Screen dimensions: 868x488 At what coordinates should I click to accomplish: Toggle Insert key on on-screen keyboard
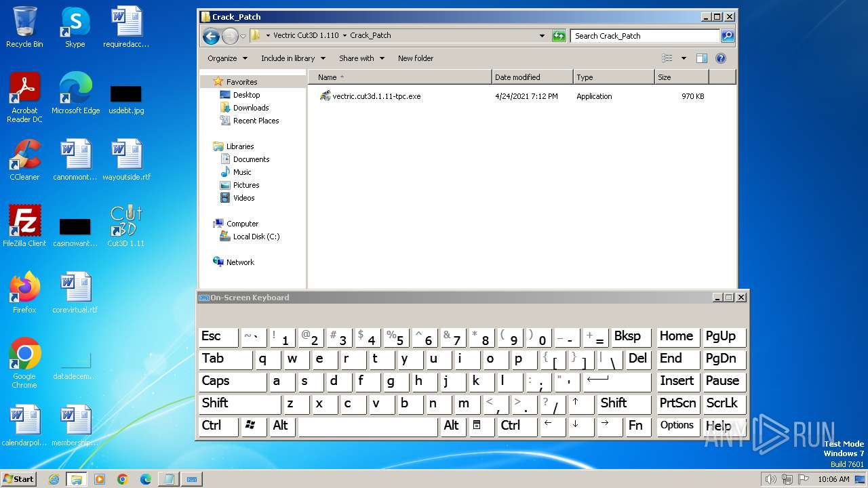coord(677,382)
